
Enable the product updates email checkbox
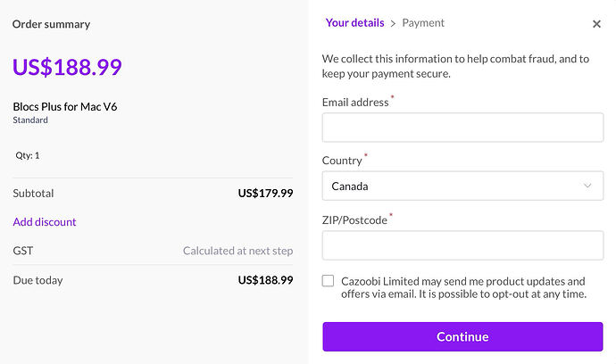(x=329, y=281)
